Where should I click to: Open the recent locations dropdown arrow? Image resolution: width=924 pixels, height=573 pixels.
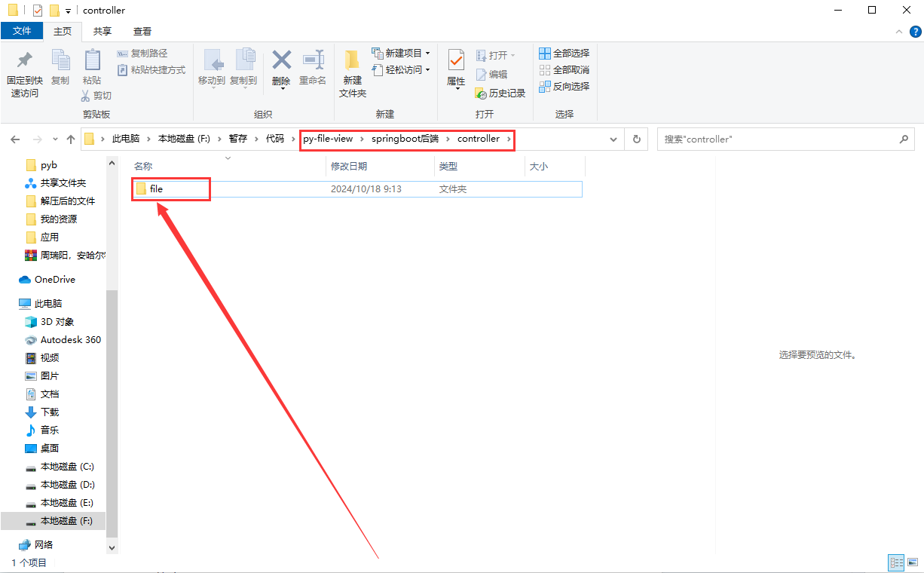(55, 139)
